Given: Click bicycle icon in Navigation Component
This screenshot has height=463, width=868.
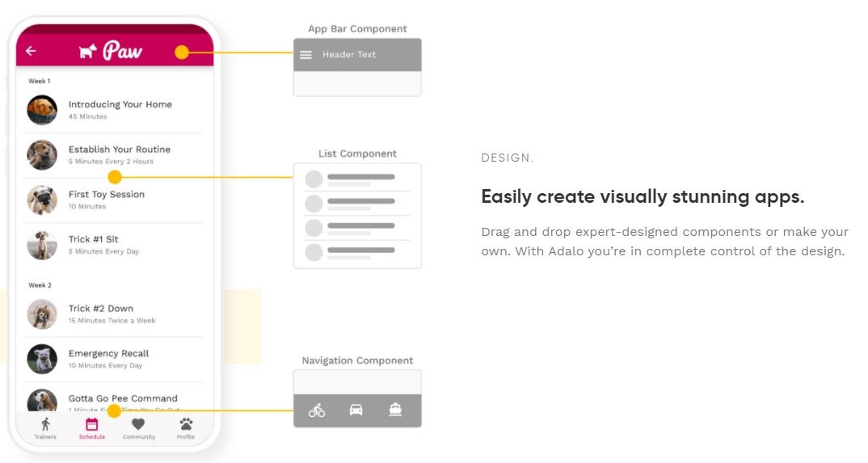Looking at the screenshot, I should tap(317, 410).
